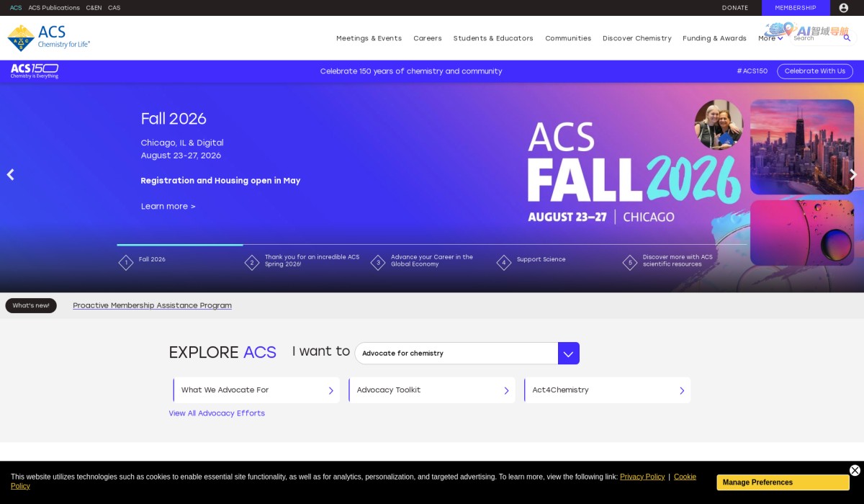Click the search magnifier icon
The height and width of the screenshot is (504, 864).
(847, 38)
